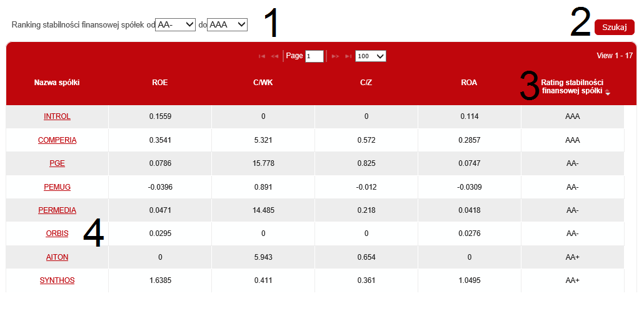The height and width of the screenshot is (313, 644).
Task: Sort by Nazwa spółki column header
Action: click(57, 83)
